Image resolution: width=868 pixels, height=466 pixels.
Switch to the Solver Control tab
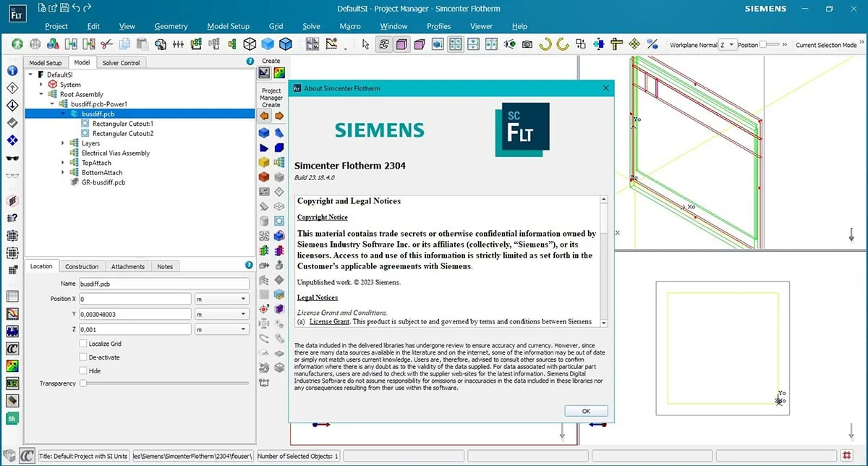[x=121, y=63]
